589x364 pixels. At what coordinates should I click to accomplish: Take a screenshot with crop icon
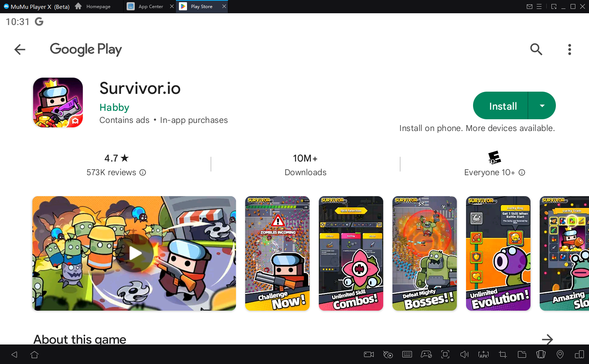503,354
